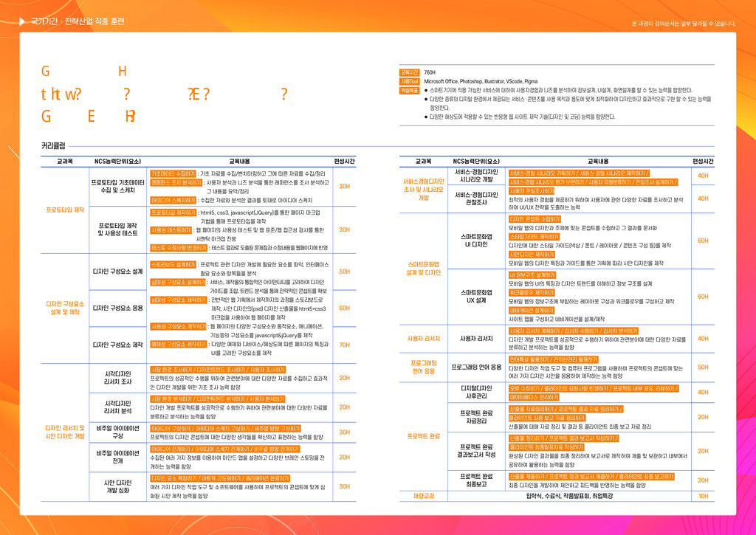The height and width of the screenshot is (535, 756).
Task: Click the 커리큘럼 section heading
Action: pyautogui.click(x=53, y=145)
